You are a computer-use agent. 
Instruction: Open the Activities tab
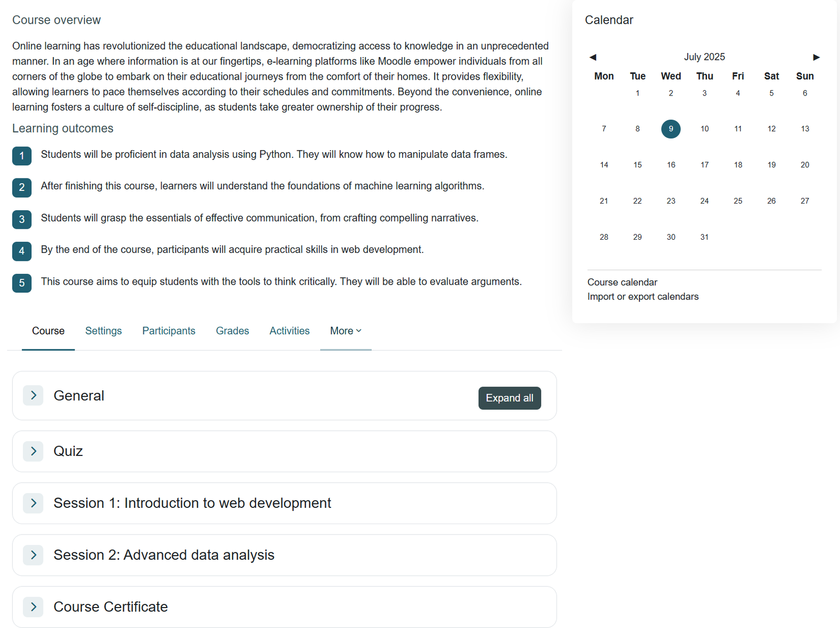click(289, 331)
